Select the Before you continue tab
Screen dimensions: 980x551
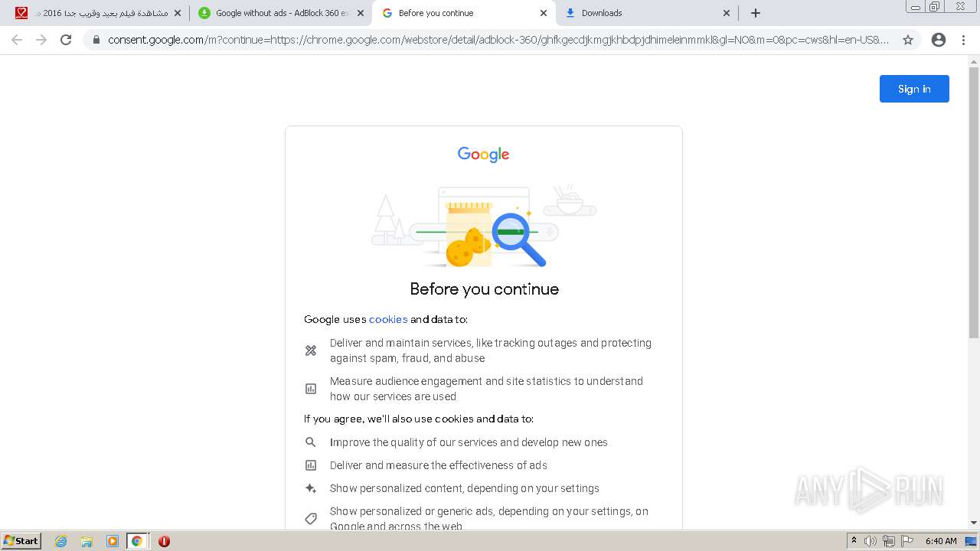(x=463, y=13)
